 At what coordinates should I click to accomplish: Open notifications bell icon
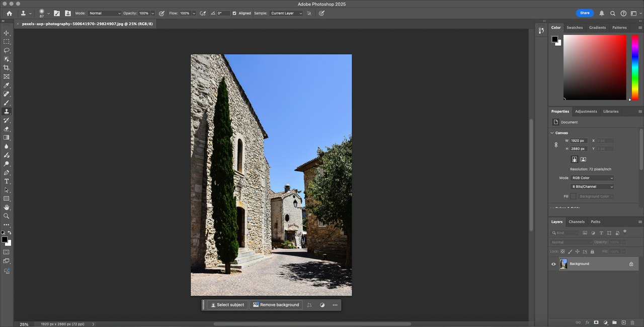pyautogui.click(x=602, y=13)
